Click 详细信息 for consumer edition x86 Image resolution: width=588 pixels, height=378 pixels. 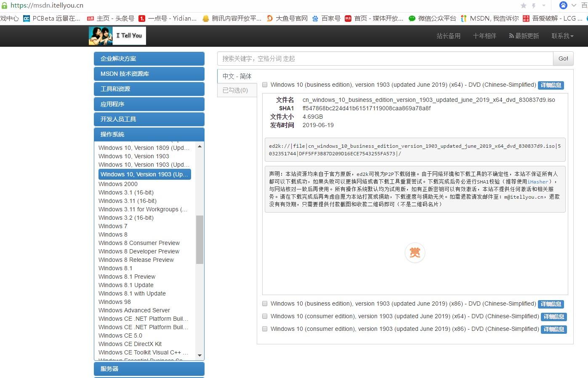coord(554,329)
